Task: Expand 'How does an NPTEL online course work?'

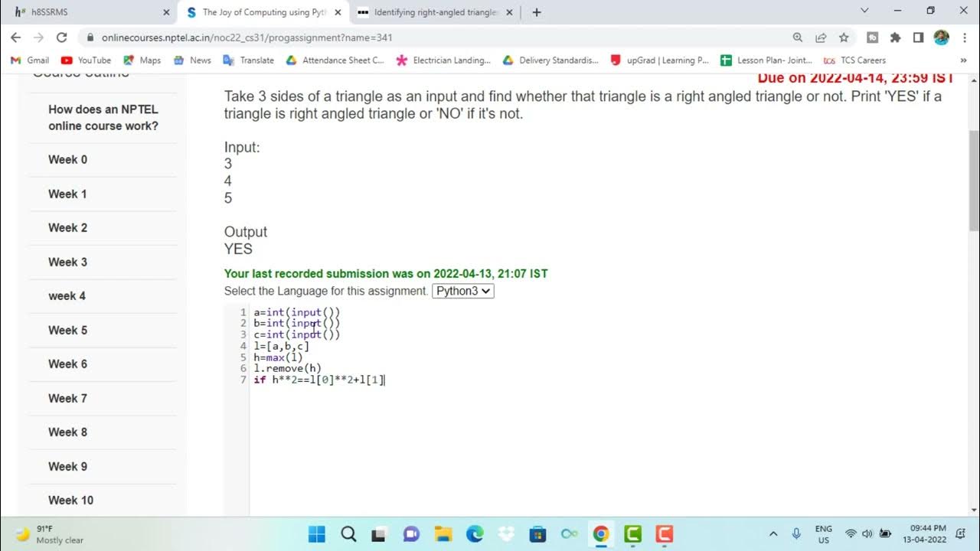Action: (x=103, y=117)
